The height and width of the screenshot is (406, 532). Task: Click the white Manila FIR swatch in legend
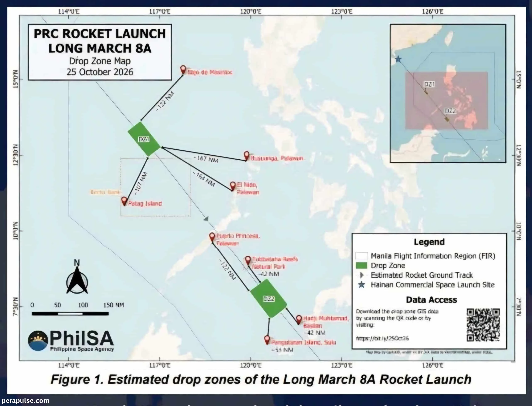[361, 256]
